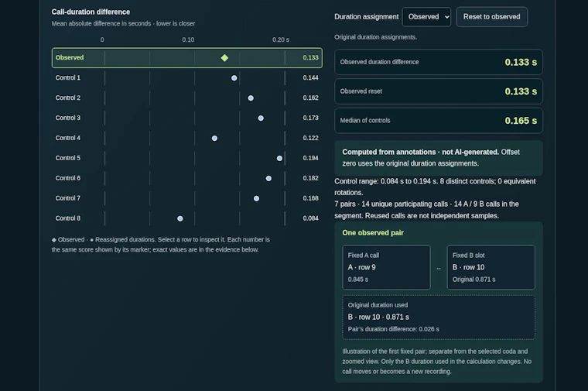588x391 pixels.
Task: Click the Median of controls card
Action: tap(439, 121)
